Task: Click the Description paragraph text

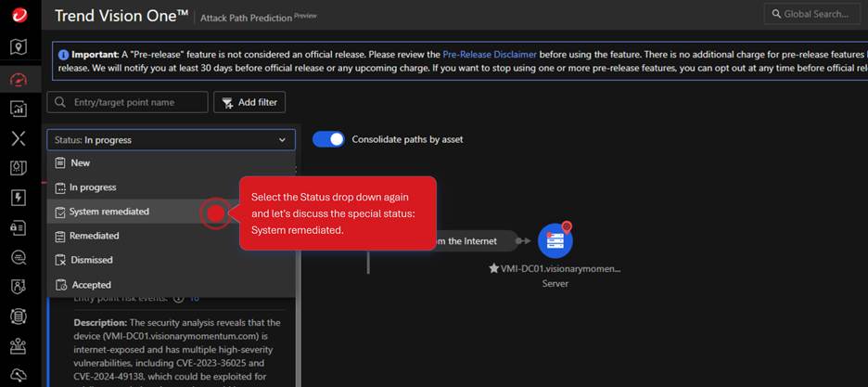Action: (177, 352)
